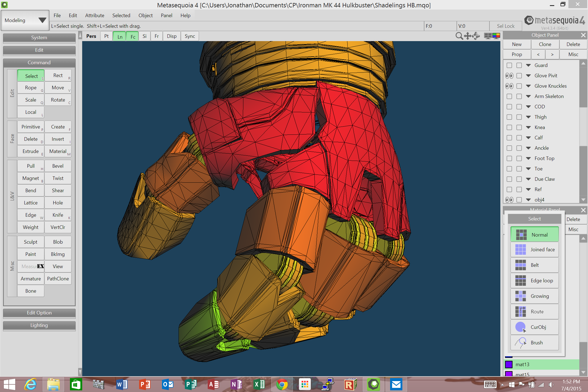Click the Knife command button
The image size is (588, 392).
(x=58, y=215)
